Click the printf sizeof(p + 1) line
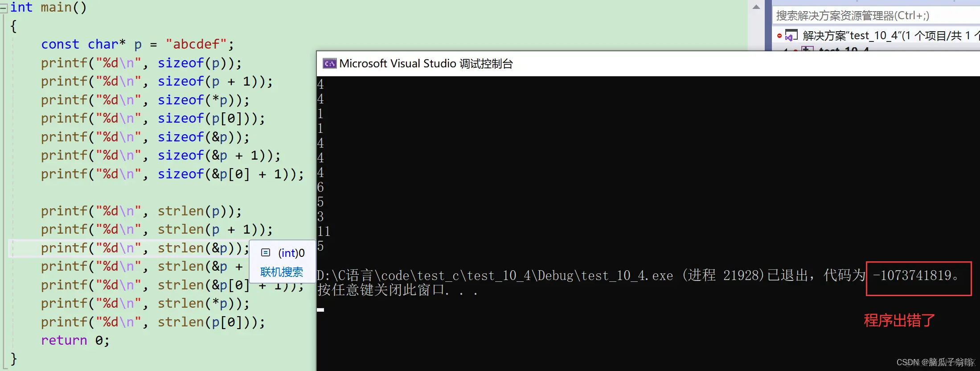The width and height of the screenshot is (980, 371). pyautogui.click(x=157, y=81)
